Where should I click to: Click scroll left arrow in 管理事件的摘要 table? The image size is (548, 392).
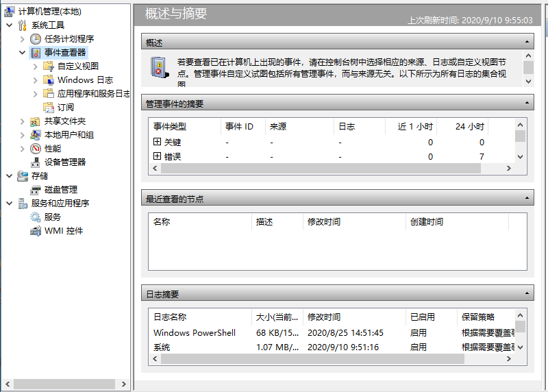[x=155, y=168]
